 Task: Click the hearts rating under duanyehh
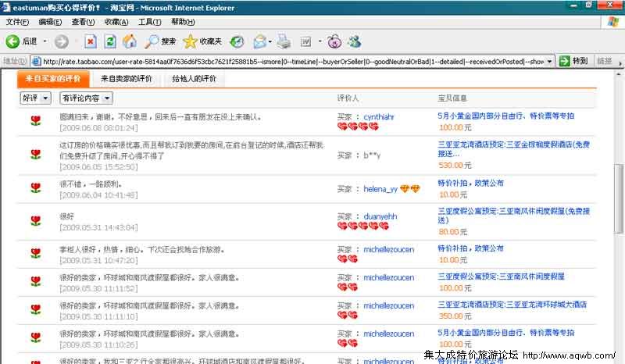click(362, 226)
